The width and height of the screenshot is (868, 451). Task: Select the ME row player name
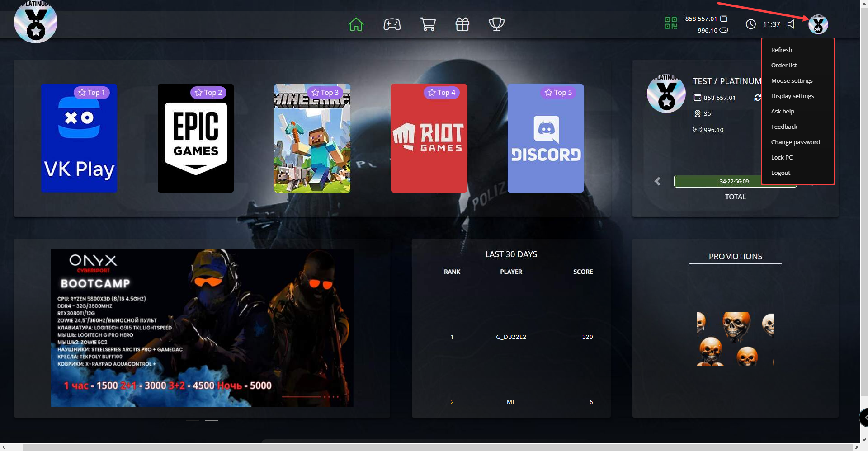pos(511,402)
